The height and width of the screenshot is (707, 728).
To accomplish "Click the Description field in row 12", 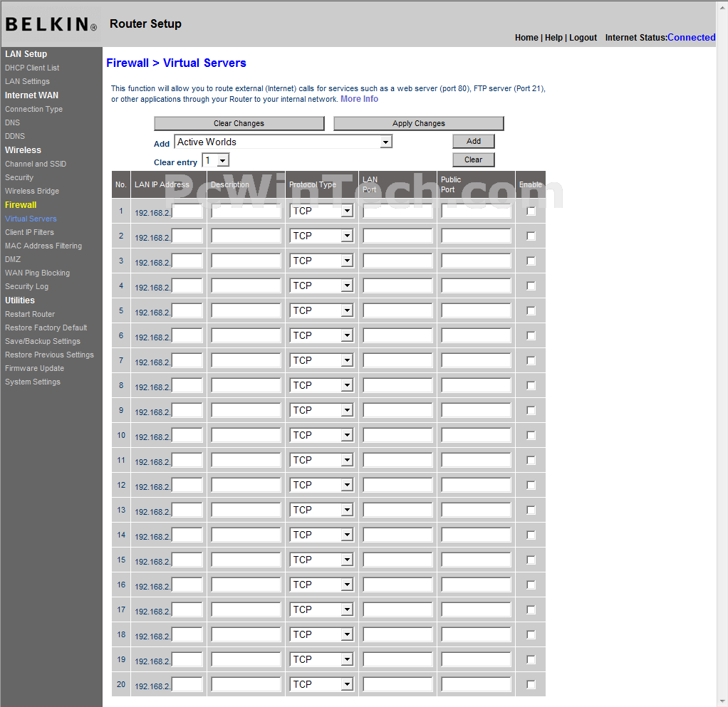I will point(246,486).
